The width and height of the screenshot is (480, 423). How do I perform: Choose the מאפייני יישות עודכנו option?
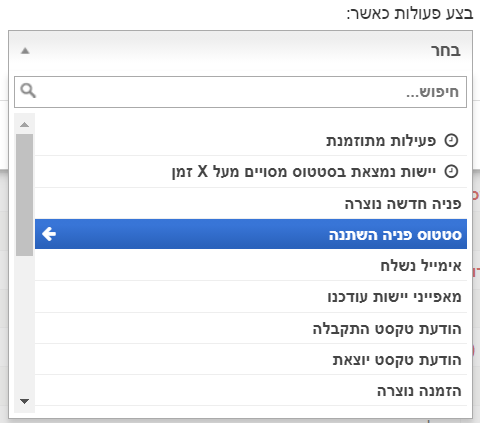(x=251, y=297)
